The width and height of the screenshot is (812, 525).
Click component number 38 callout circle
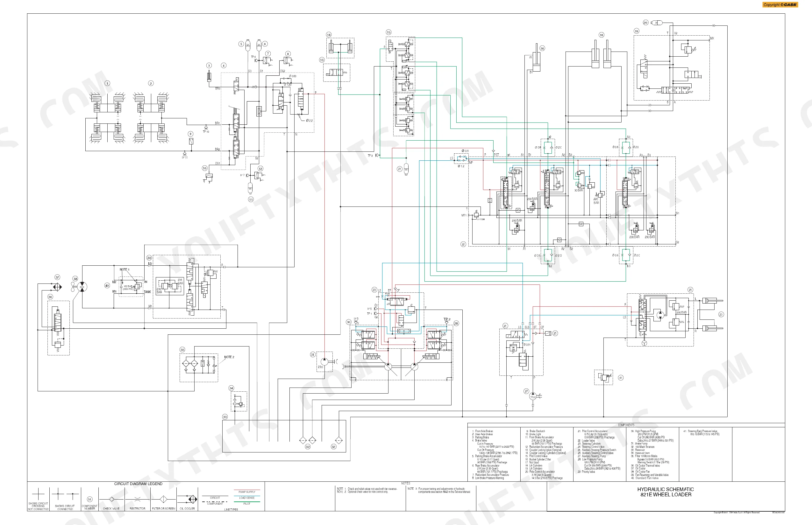[75, 278]
